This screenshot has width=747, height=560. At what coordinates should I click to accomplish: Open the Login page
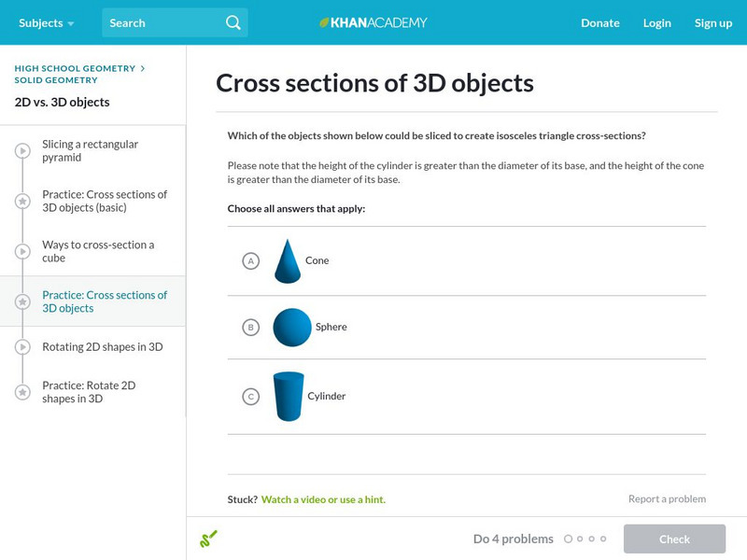[x=657, y=22]
